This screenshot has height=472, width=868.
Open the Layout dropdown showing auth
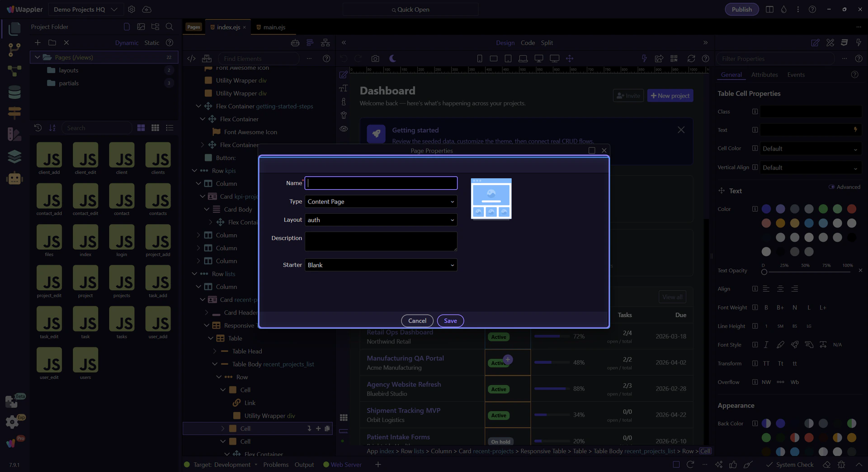point(381,220)
